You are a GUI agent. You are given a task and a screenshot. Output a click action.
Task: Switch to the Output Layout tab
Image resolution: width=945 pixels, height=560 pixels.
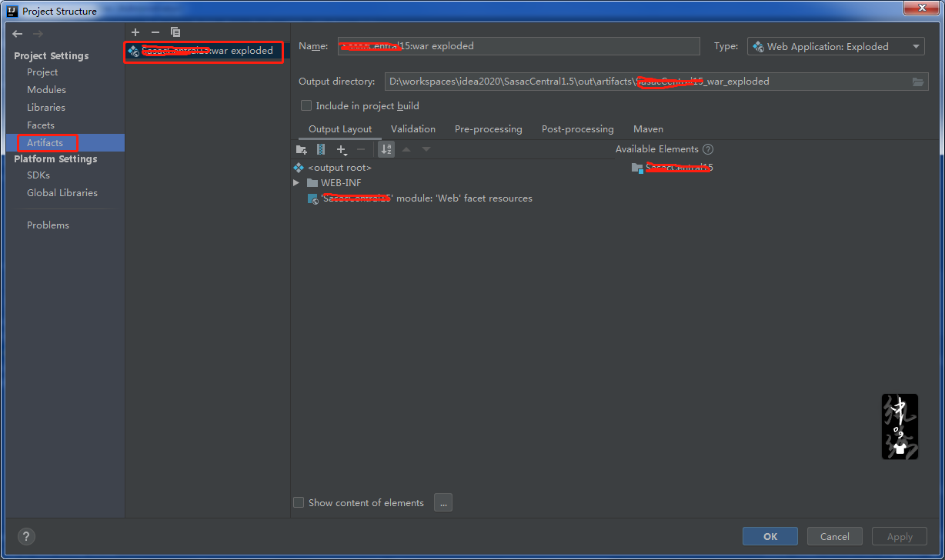click(x=340, y=129)
